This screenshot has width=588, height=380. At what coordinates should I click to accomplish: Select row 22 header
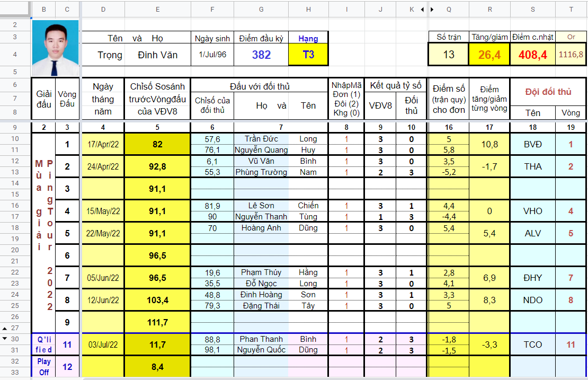pyautogui.click(x=15, y=272)
